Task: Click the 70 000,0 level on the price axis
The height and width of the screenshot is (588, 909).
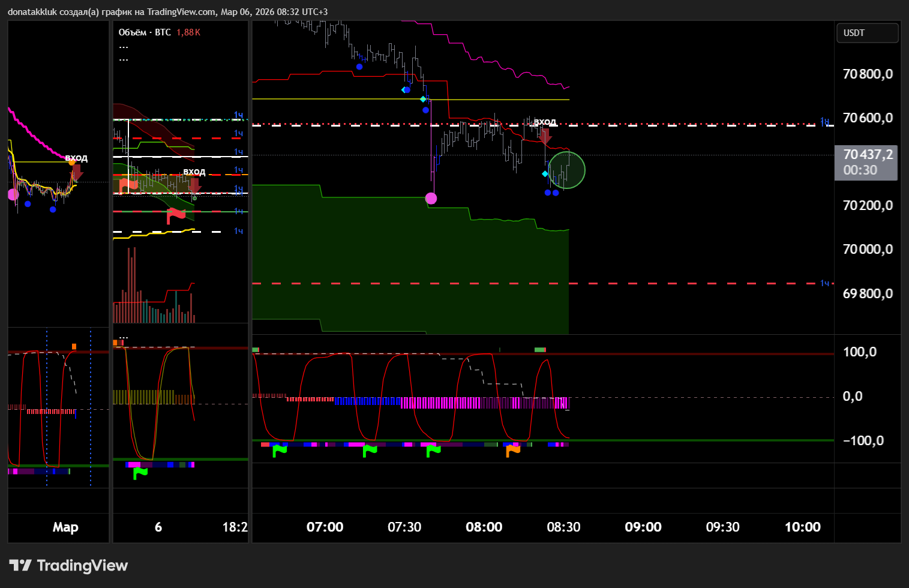Action: (x=867, y=249)
